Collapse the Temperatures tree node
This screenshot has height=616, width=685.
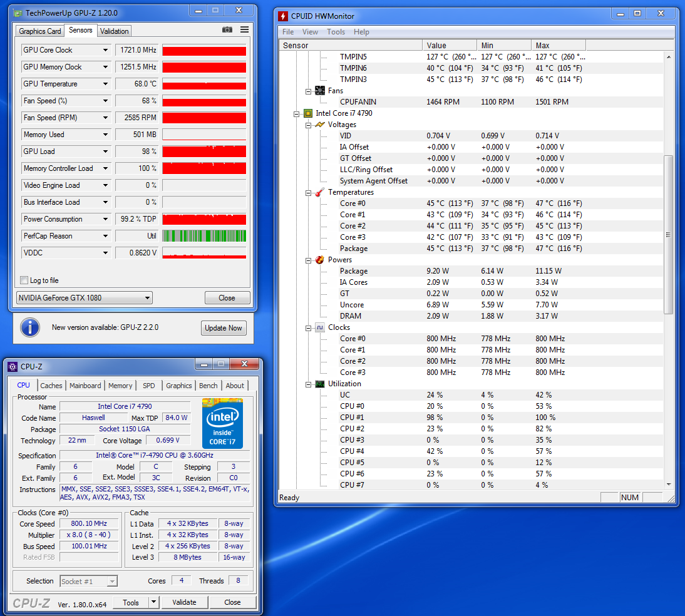(309, 193)
